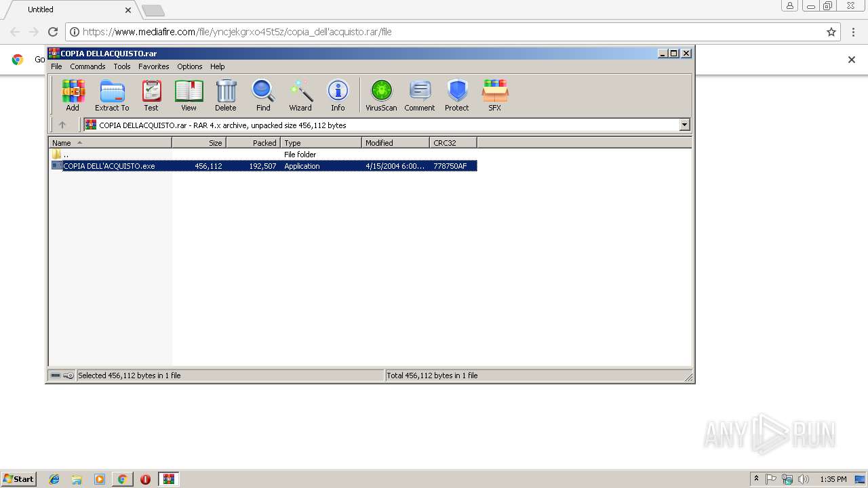Create SFX archive via SFX icon
Viewport: 868px width, 488px height.
point(495,95)
